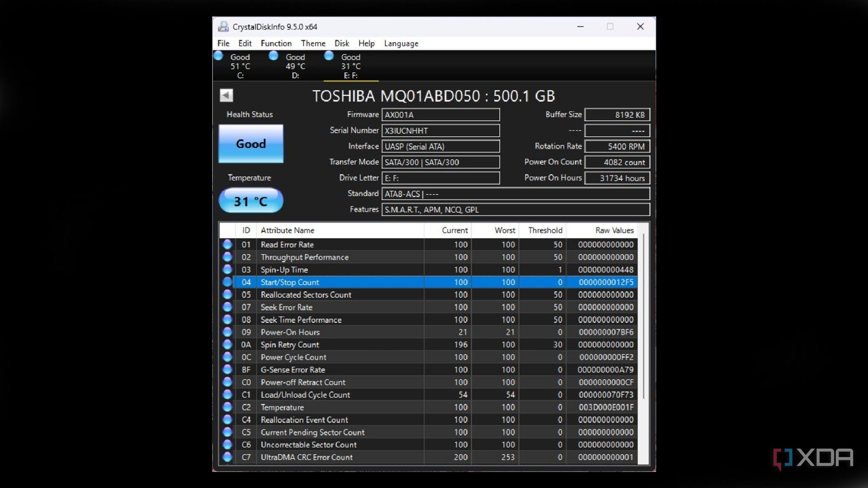Screen dimensions: 868x488
Task: Click the blue Good health status button
Action: coord(251,144)
